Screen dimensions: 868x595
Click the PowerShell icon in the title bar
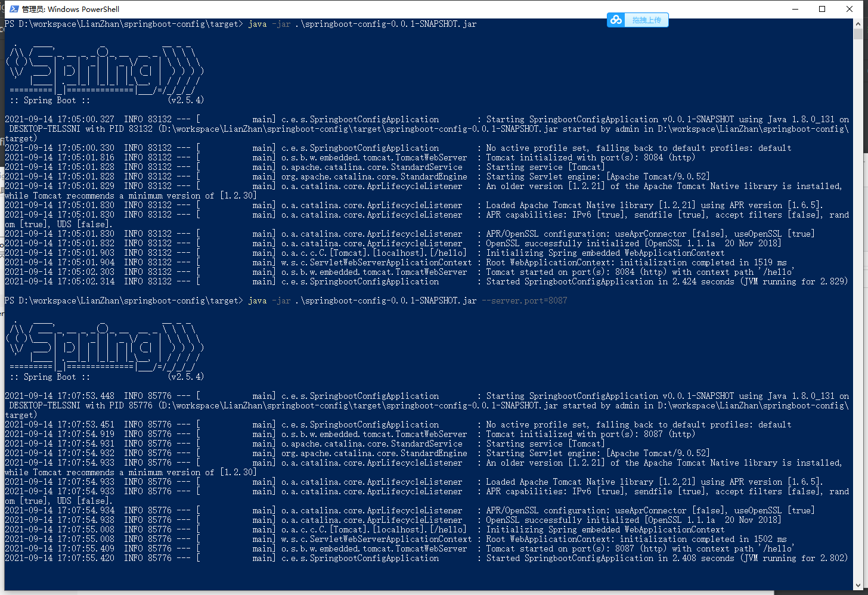pyautogui.click(x=14, y=9)
